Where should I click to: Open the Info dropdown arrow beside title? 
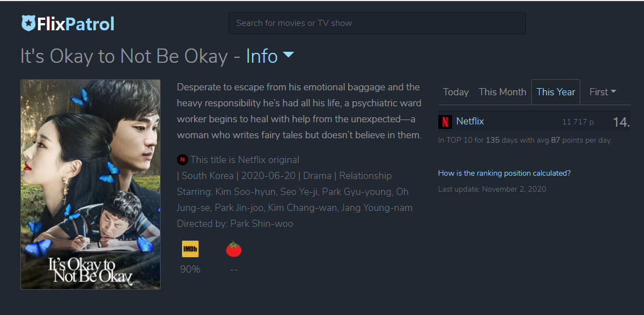click(x=289, y=55)
